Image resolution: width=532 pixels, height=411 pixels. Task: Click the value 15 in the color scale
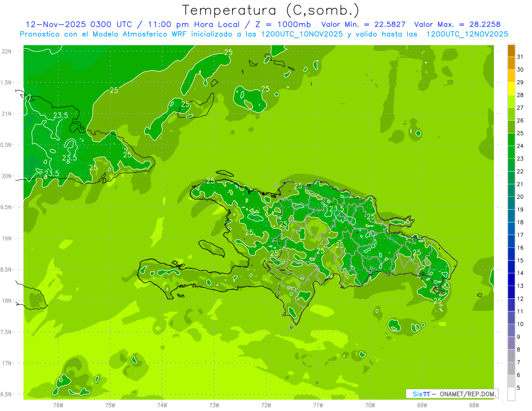point(520,261)
